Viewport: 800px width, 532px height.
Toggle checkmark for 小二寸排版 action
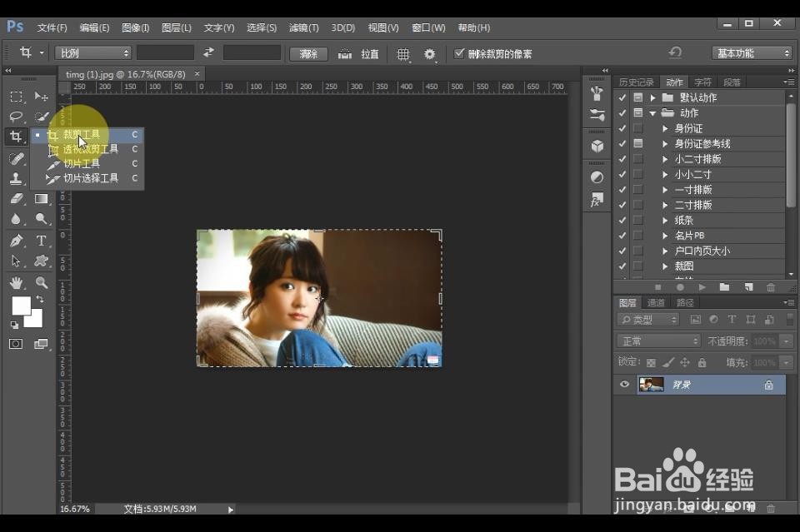click(622, 159)
